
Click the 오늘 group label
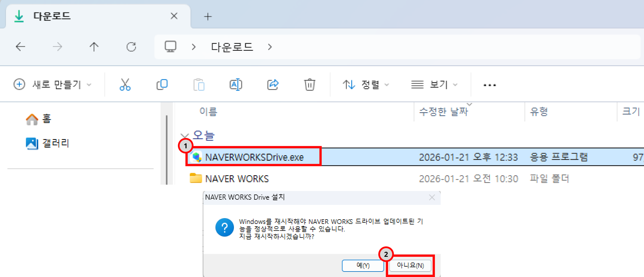[x=204, y=135]
